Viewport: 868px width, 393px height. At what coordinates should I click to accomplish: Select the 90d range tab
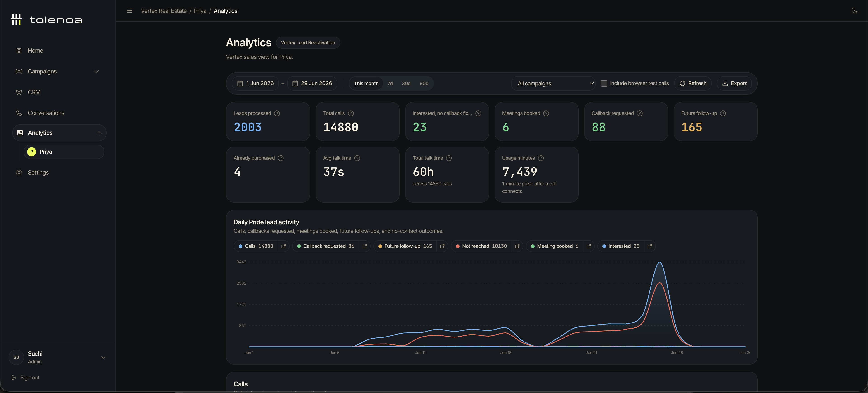click(424, 83)
